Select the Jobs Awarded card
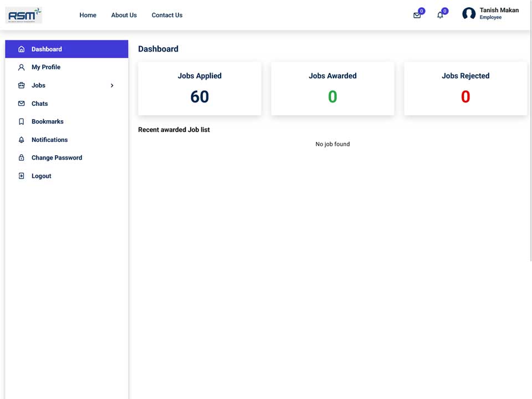Image resolution: width=532 pixels, height=399 pixels. coord(332,89)
